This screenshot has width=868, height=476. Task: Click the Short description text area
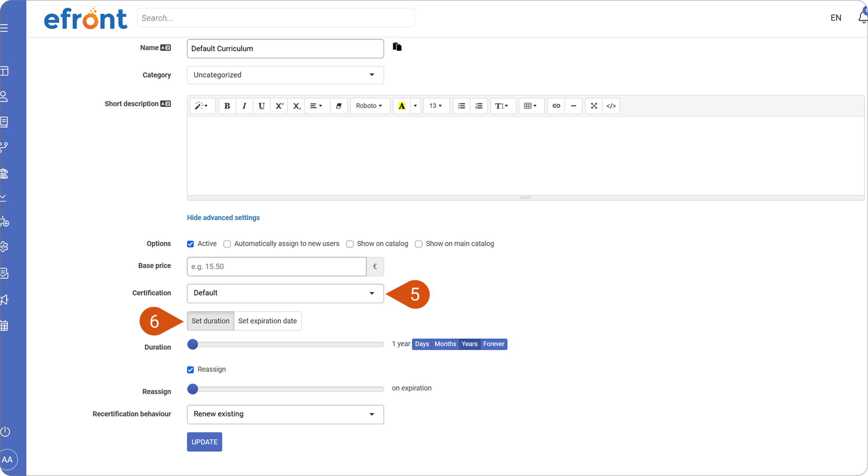click(x=526, y=156)
